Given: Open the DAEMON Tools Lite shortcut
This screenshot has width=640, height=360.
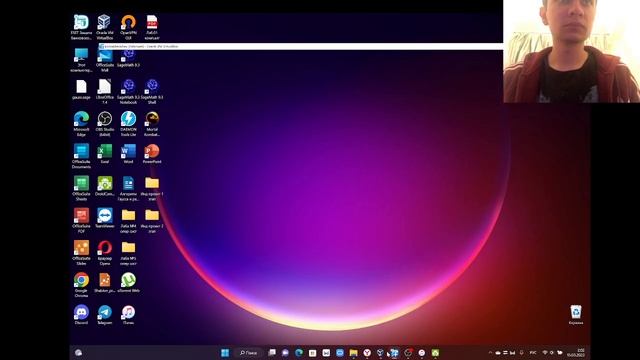Looking at the screenshot, I should 128,124.
